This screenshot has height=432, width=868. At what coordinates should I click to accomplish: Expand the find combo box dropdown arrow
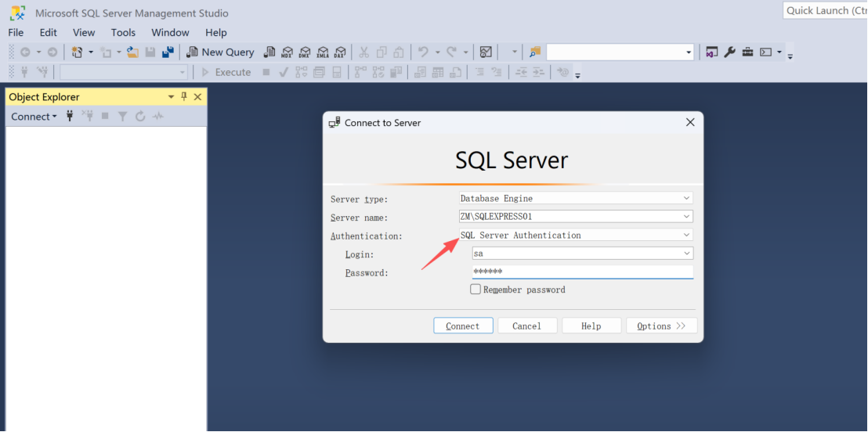tap(689, 52)
